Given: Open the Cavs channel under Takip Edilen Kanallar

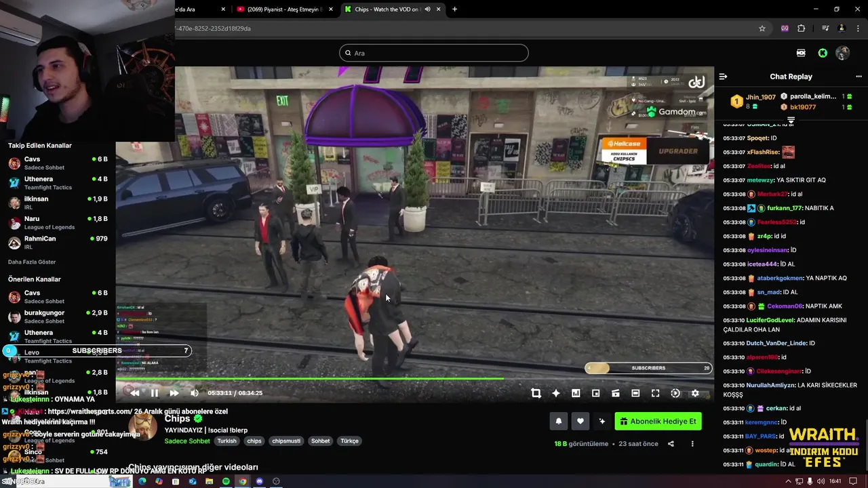Looking at the screenshot, I should 58,163.
